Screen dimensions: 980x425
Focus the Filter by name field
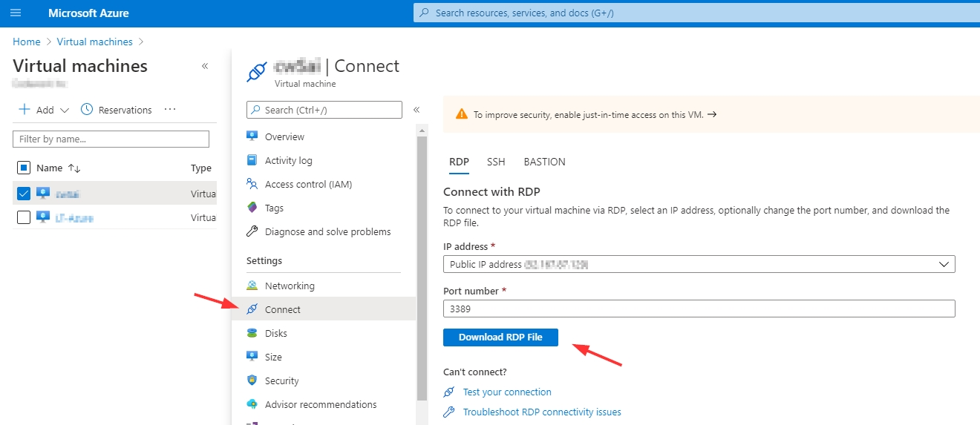[x=111, y=139]
